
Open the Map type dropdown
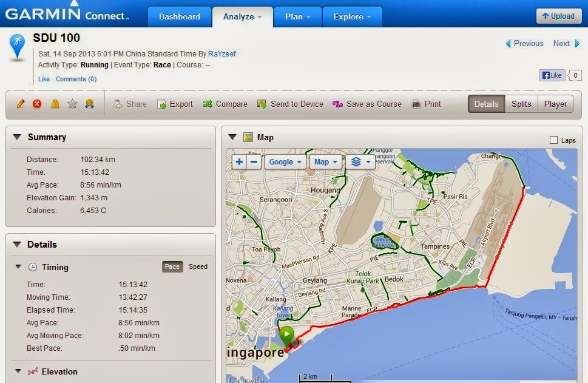pos(325,162)
